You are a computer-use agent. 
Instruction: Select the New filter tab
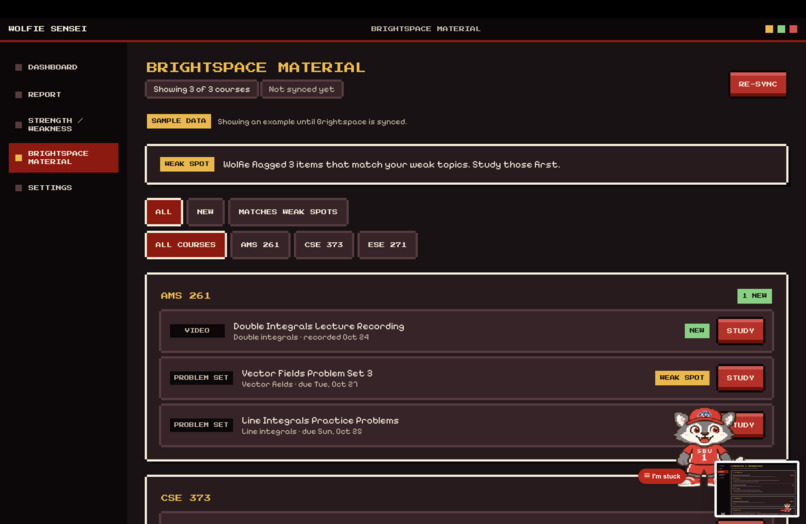(x=205, y=212)
